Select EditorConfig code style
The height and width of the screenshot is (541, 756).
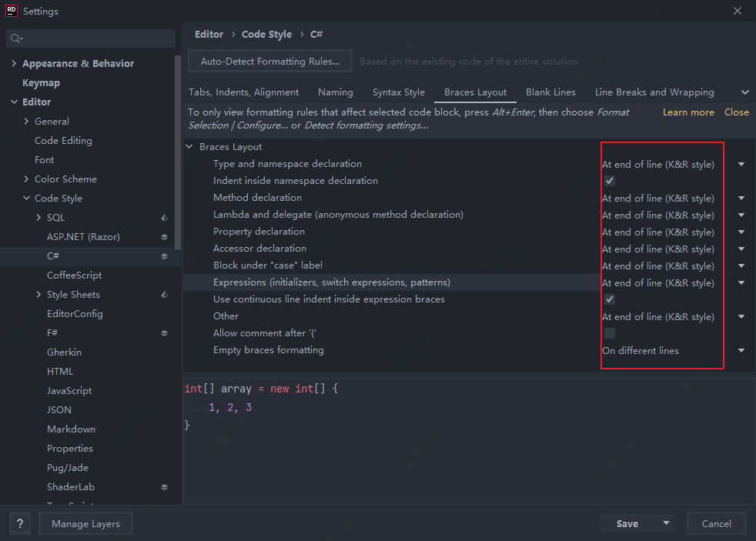coord(75,314)
